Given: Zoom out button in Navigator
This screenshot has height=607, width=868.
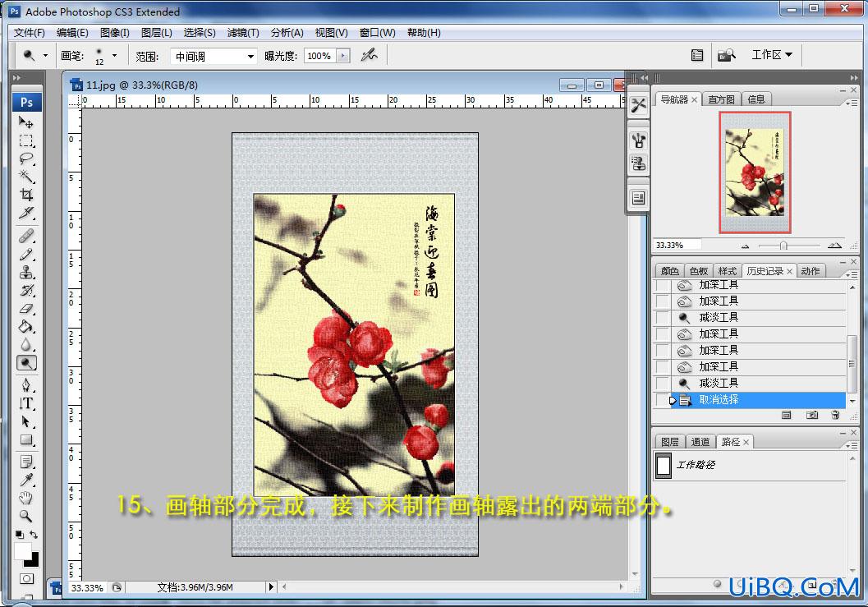Looking at the screenshot, I should click(745, 246).
